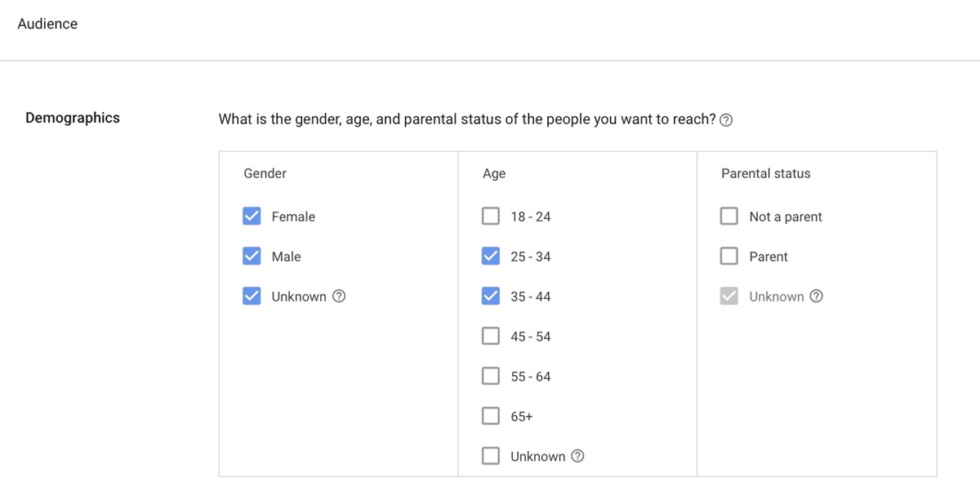
Task: Check the Age Unknown checkbox
Action: coord(490,457)
